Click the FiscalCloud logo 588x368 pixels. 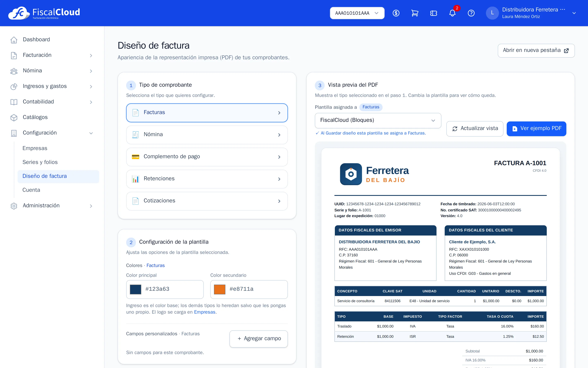(44, 13)
